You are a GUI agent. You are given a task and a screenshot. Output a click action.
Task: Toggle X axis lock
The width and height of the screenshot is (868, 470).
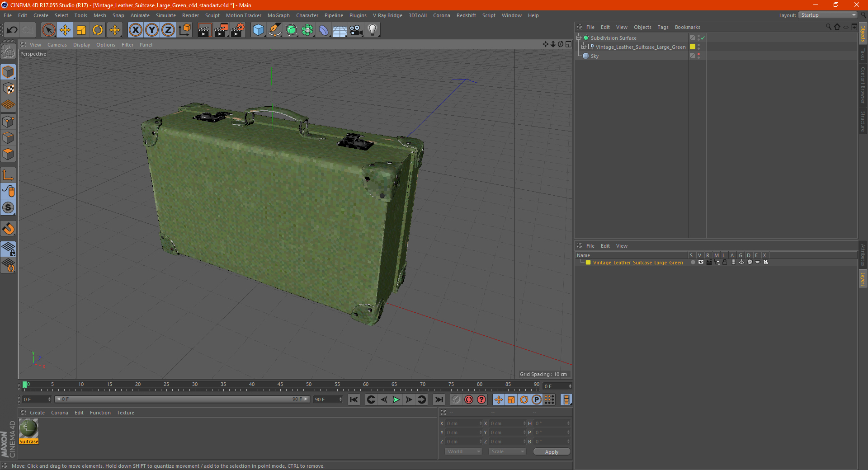[x=135, y=30]
